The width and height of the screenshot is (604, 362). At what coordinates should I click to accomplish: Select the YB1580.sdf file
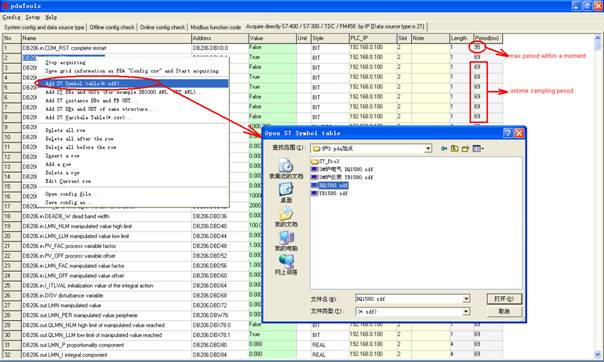(330, 193)
